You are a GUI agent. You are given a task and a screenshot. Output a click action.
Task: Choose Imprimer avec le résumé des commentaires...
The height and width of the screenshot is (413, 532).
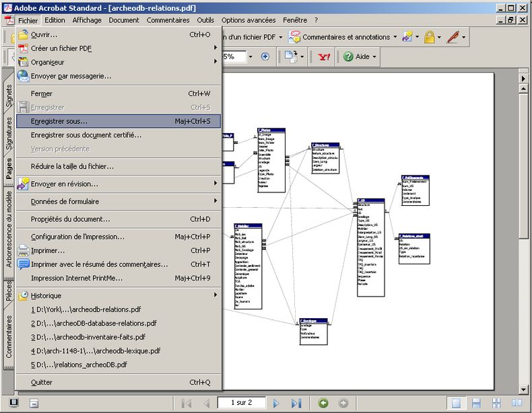coord(119,264)
